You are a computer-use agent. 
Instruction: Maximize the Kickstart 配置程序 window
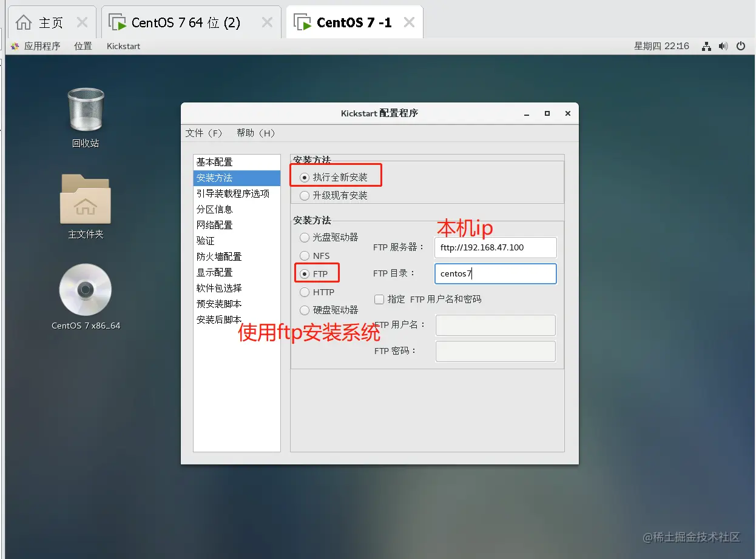tap(547, 113)
